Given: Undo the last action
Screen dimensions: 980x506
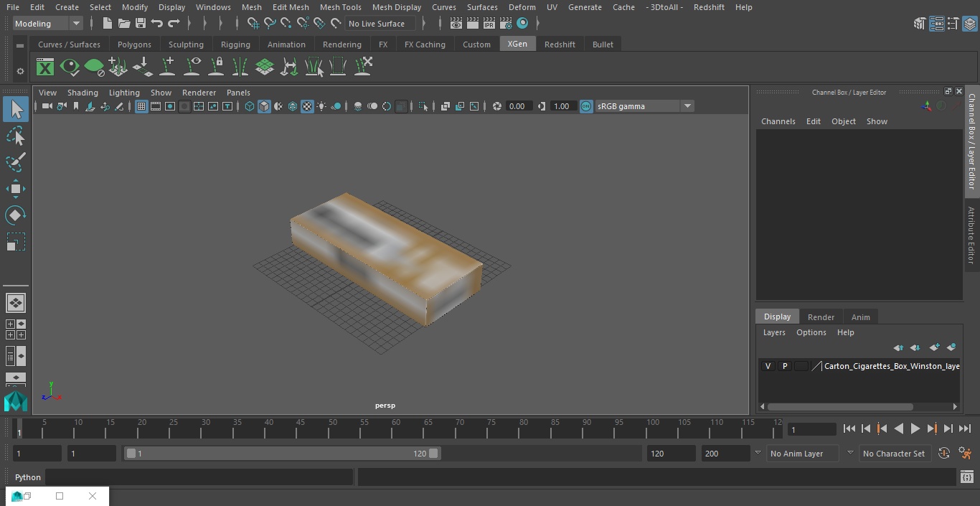Looking at the screenshot, I should [157, 24].
